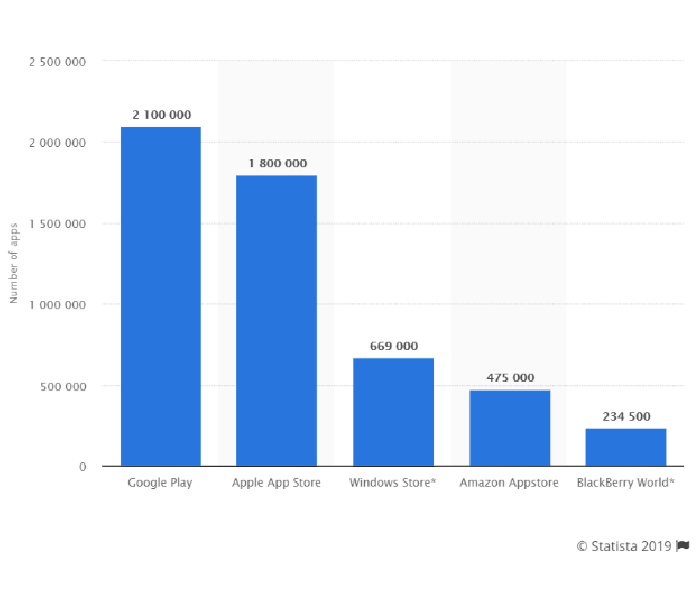
Task: Select the Amazon Appstore bar
Action: [510, 428]
